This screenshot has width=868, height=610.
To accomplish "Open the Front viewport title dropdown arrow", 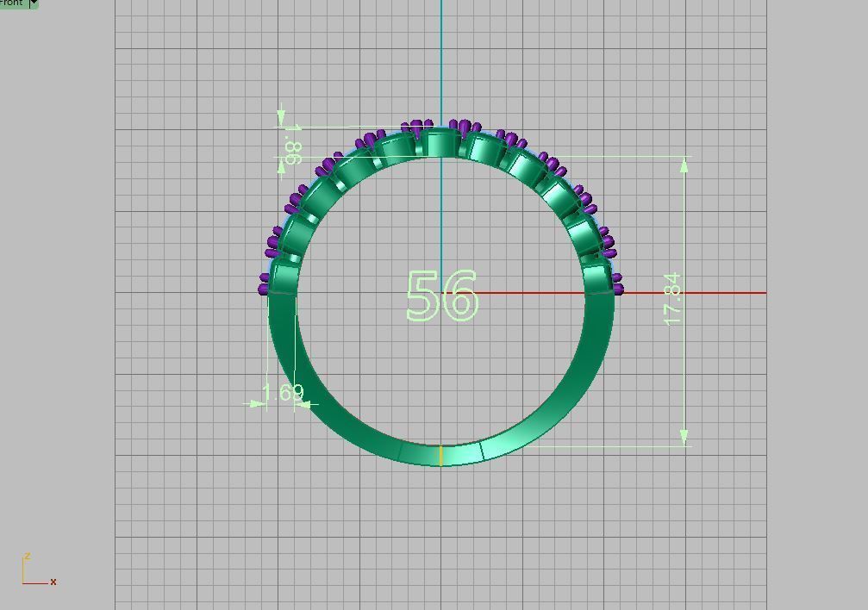I will tap(34, 3).
